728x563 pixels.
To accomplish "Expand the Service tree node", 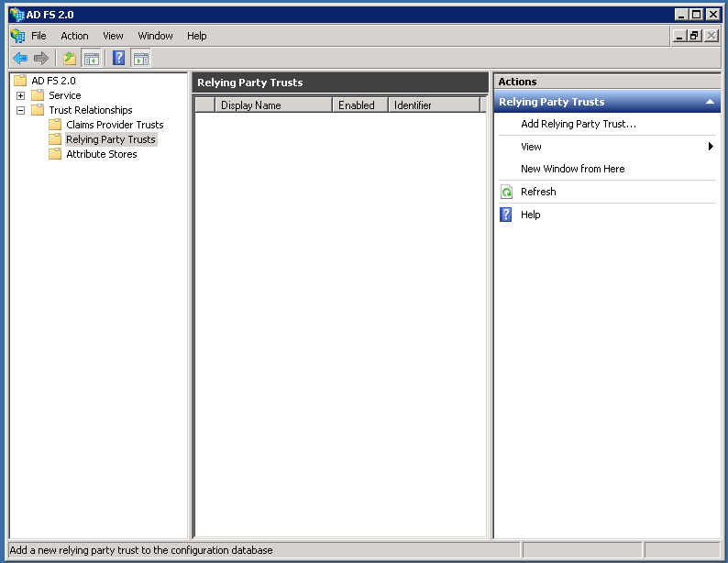I will (20, 95).
